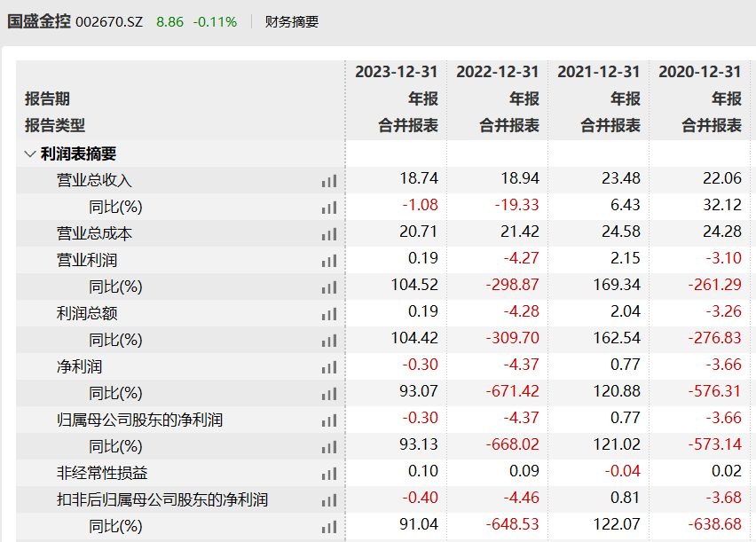The height and width of the screenshot is (542, 756).
Task: Select the 2023-12-31 column header
Action: coord(396,72)
